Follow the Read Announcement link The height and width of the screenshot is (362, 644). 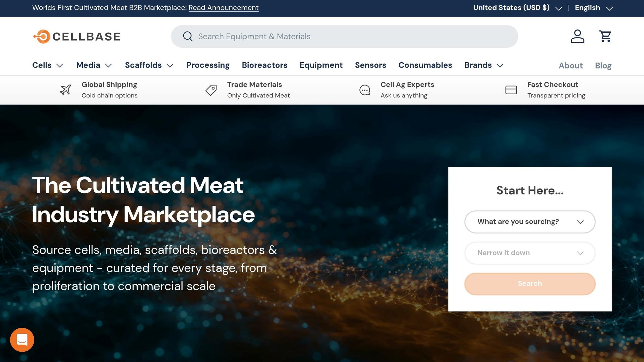pyautogui.click(x=224, y=8)
